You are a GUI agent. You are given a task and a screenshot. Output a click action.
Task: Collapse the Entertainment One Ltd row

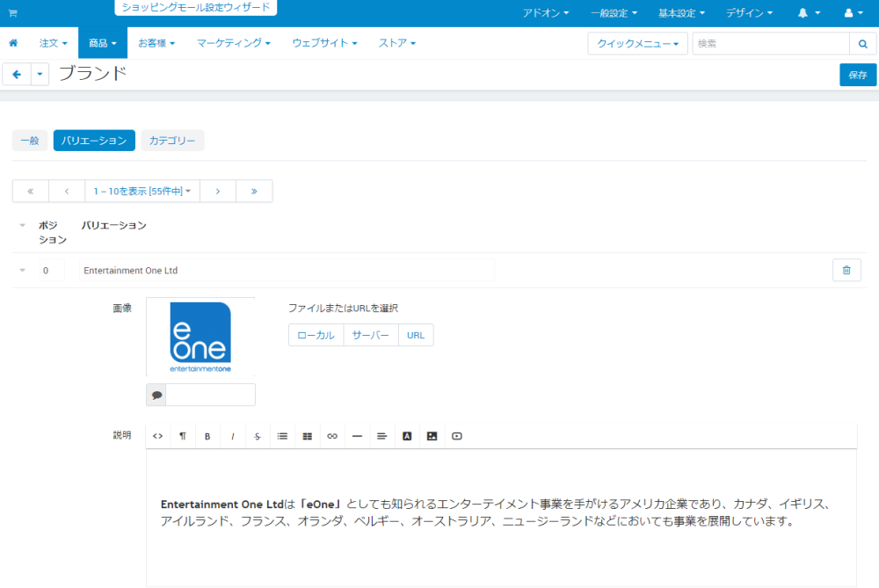pyautogui.click(x=23, y=270)
